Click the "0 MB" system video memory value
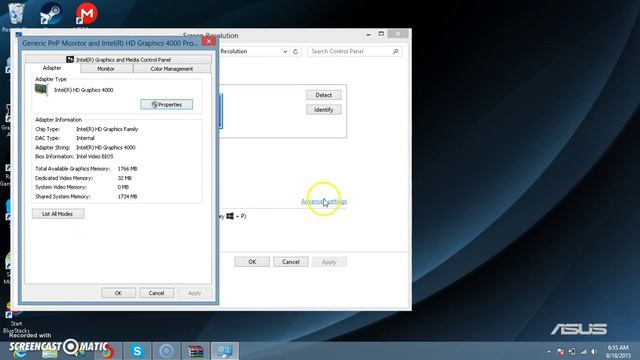 123,187
